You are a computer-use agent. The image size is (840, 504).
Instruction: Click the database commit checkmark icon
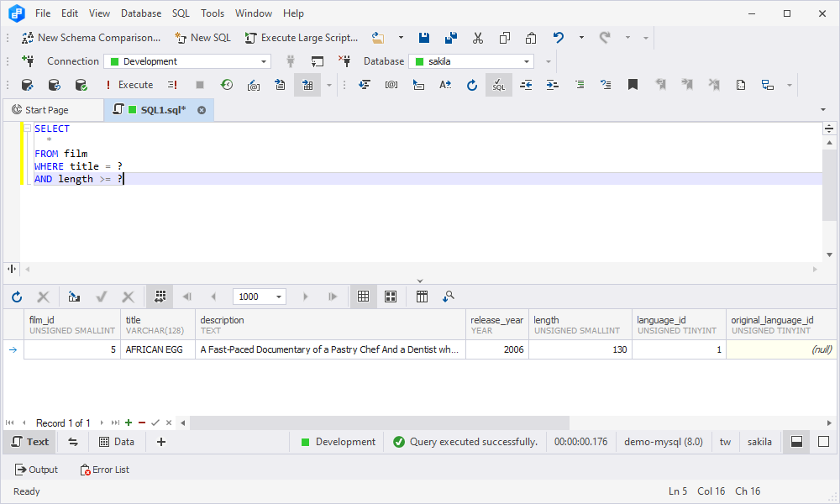tap(81, 85)
